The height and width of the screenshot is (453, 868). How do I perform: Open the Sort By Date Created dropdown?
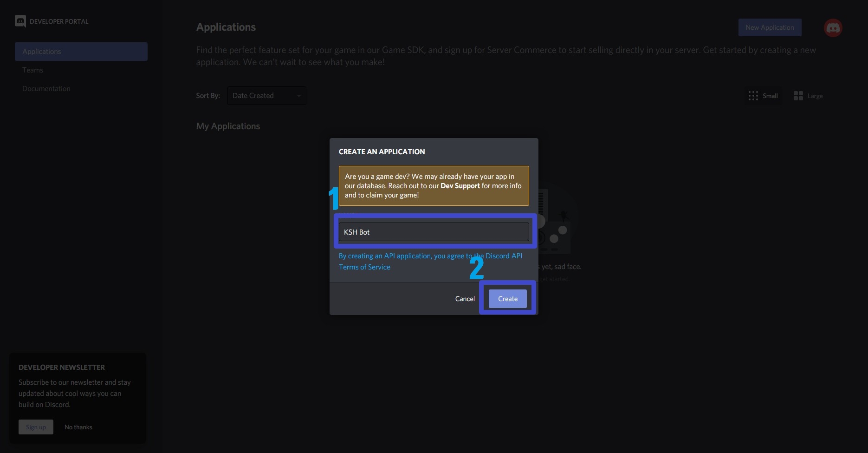click(x=267, y=96)
